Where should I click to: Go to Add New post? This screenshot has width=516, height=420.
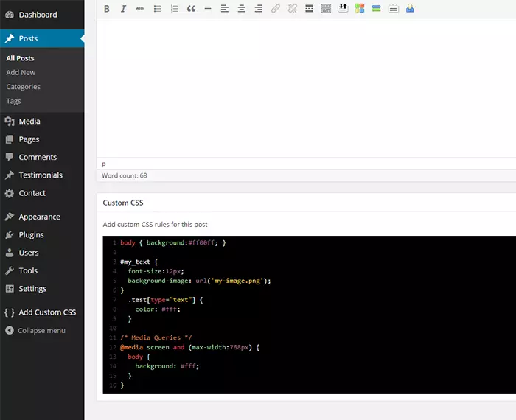coord(21,72)
